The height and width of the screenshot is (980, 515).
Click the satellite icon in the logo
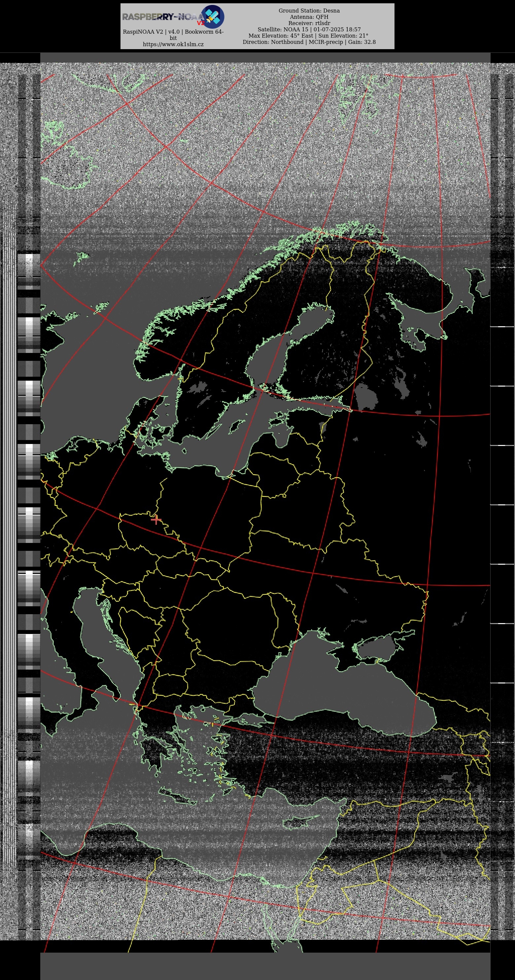212,16
